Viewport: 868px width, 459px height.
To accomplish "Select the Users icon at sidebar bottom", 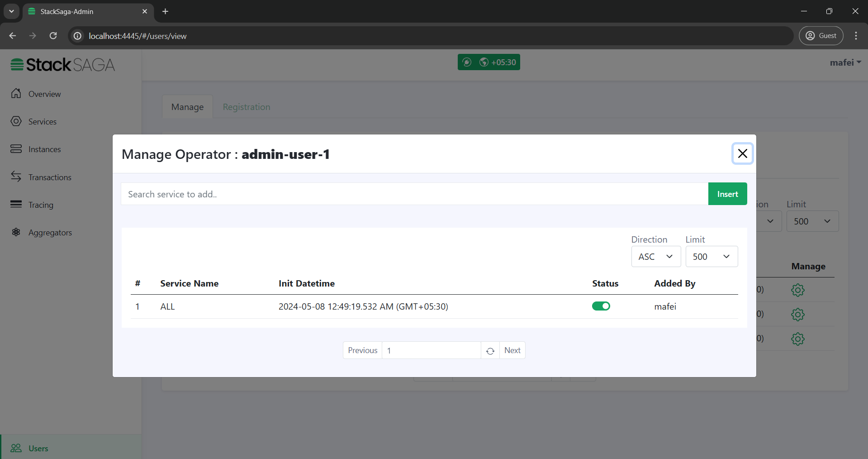I will click(16, 448).
